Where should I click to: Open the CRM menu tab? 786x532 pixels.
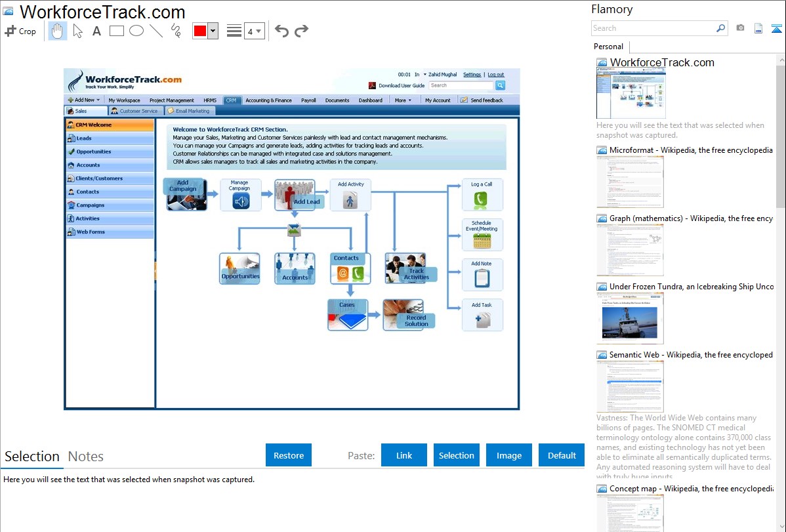click(x=231, y=100)
